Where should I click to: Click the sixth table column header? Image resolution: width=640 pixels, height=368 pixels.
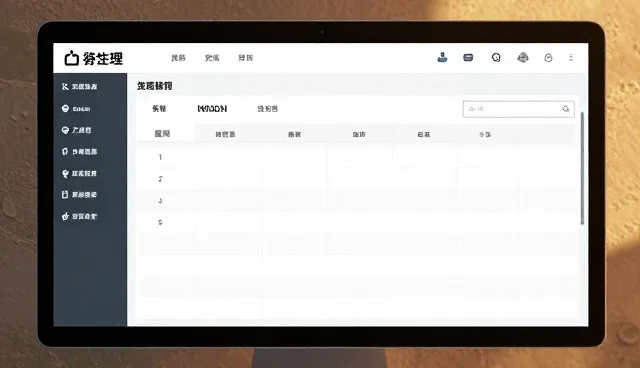click(485, 134)
